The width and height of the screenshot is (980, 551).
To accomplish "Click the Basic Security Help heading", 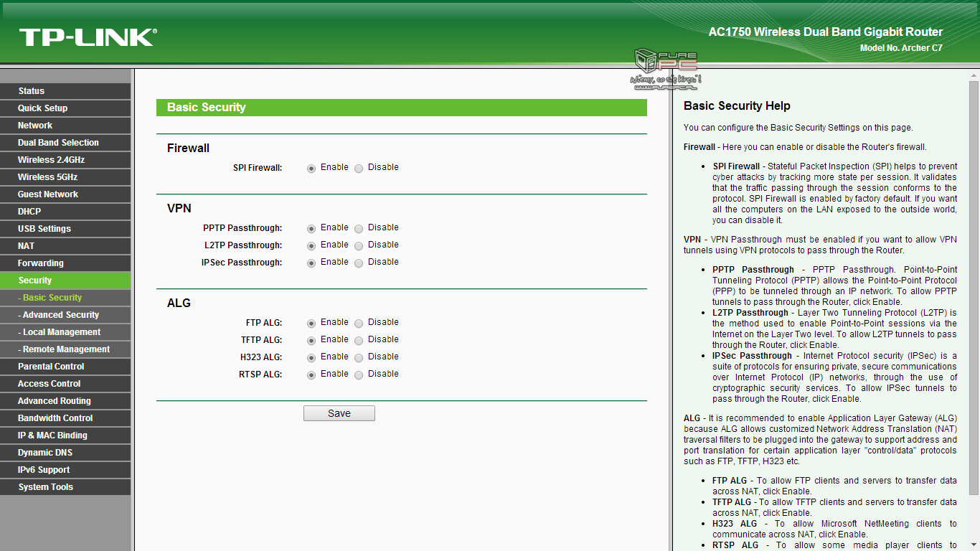I will 737,106.
